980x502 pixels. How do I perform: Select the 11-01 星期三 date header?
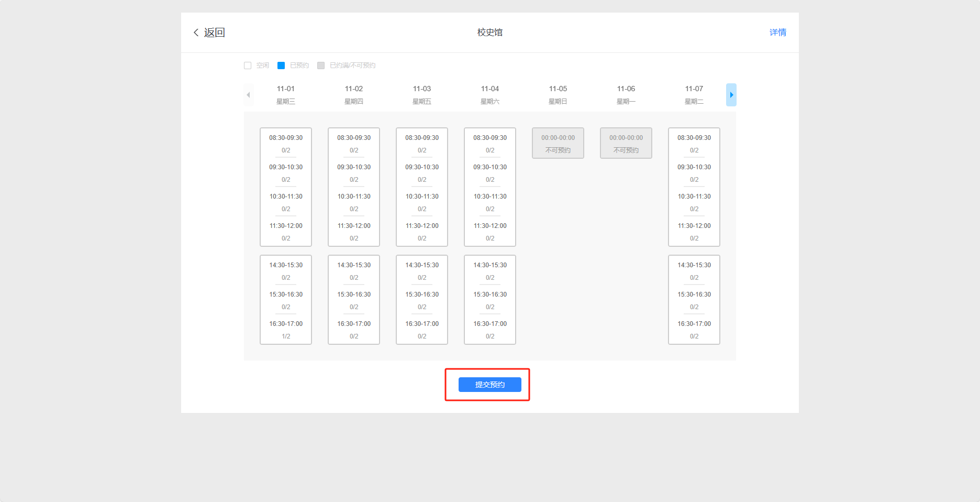point(286,95)
